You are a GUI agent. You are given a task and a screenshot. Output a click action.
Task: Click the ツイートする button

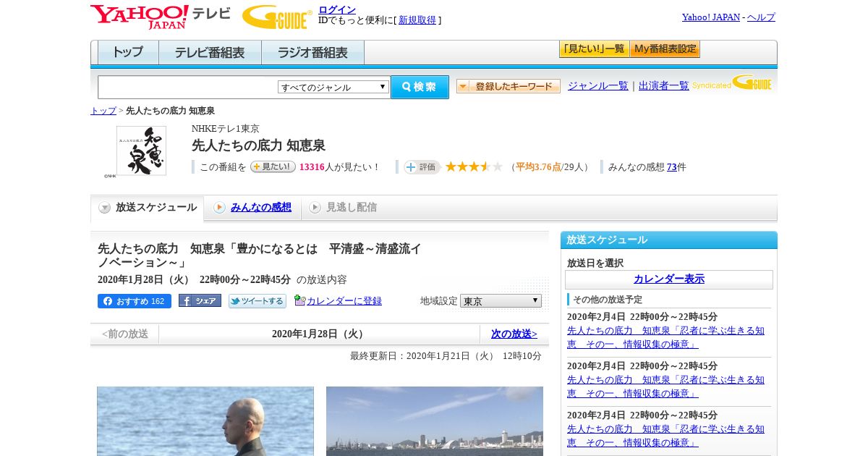click(258, 301)
